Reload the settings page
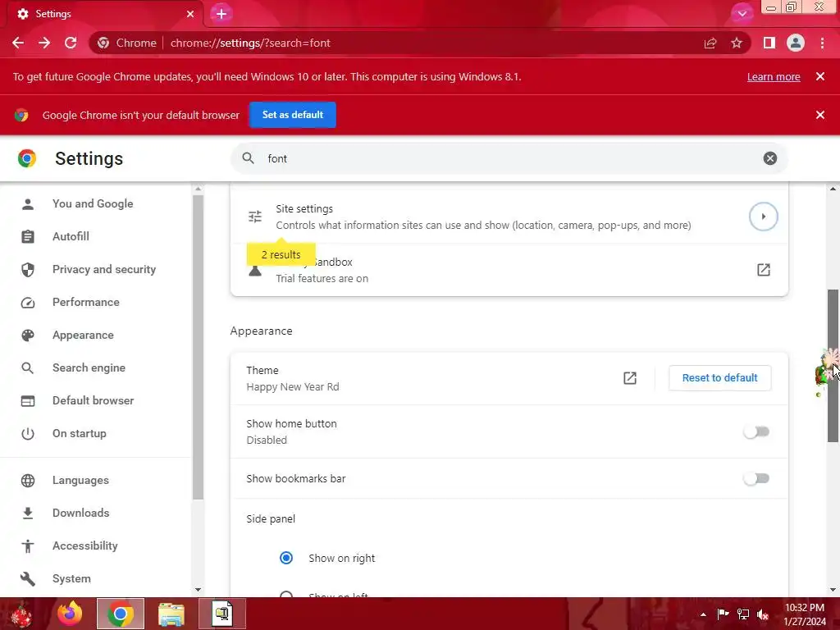 (71, 43)
